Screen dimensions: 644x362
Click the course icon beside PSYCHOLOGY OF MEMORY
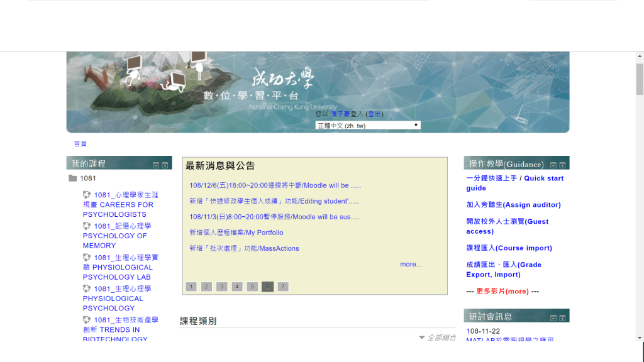pos(87,226)
